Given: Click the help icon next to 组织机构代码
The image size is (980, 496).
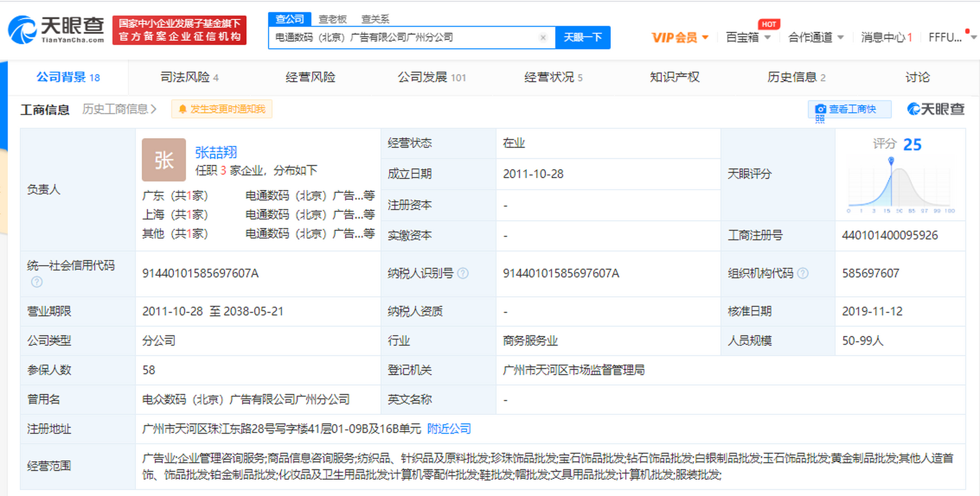Looking at the screenshot, I should coord(803,274).
